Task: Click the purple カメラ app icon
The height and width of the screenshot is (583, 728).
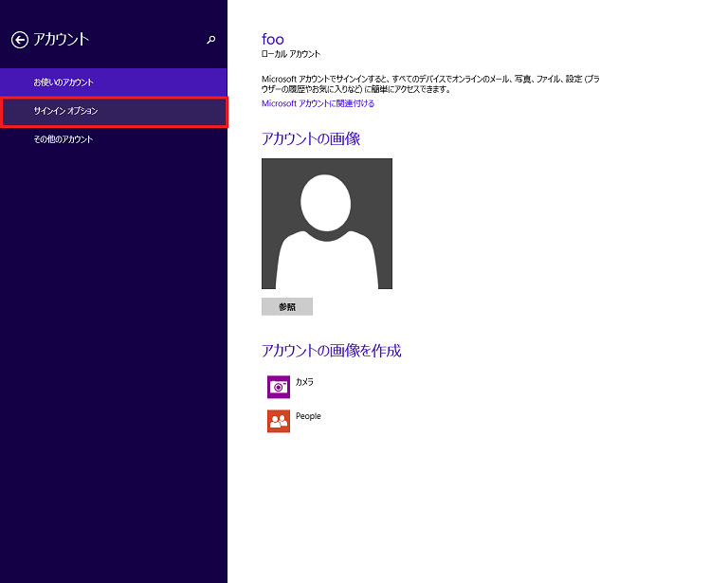Action: 278,387
